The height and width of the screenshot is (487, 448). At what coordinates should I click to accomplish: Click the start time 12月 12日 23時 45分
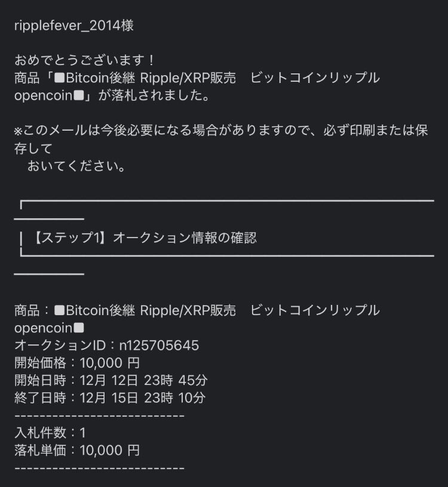click(x=143, y=380)
